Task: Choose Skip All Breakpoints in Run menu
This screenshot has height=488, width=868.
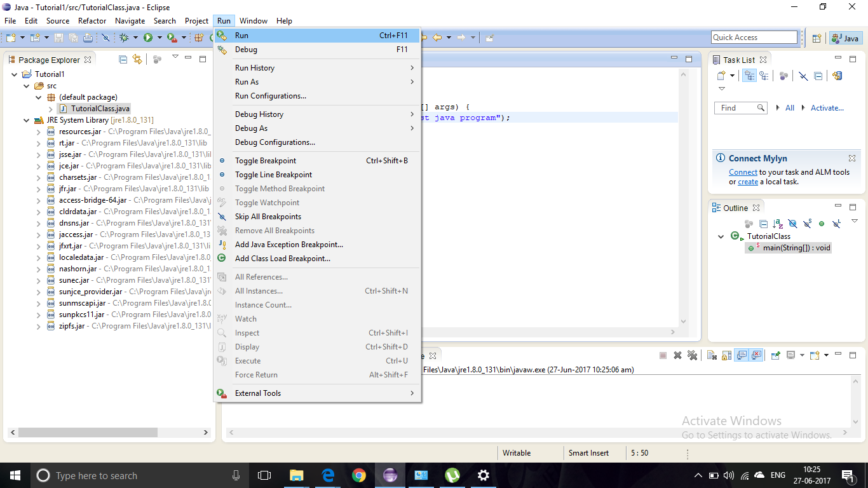Action: tap(316, 217)
